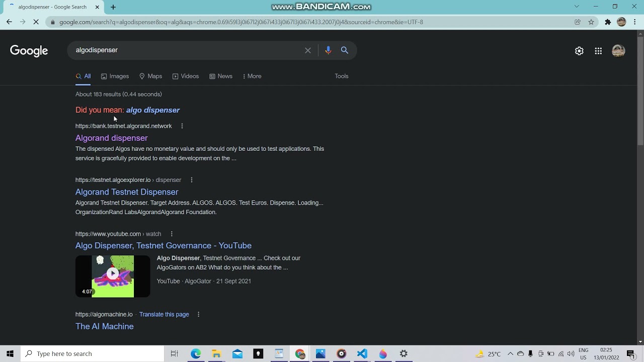
Task: Go back with browser back arrow
Action: (x=9, y=22)
